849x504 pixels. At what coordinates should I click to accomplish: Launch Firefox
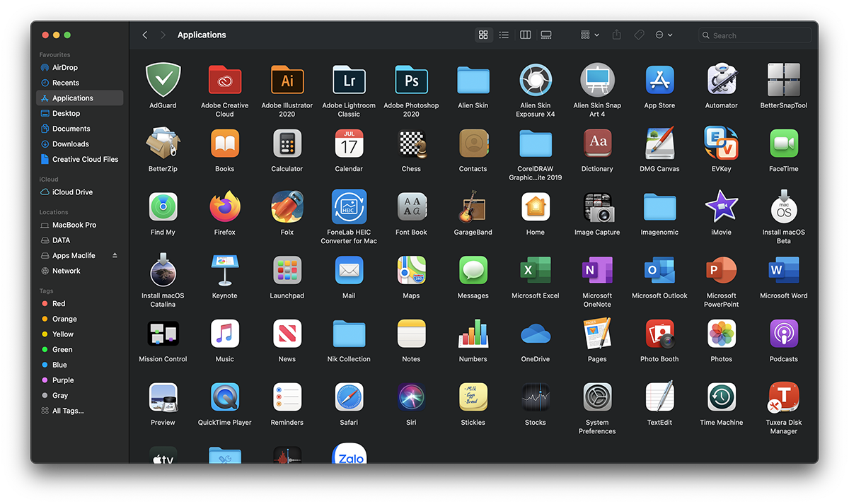tap(225, 206)
